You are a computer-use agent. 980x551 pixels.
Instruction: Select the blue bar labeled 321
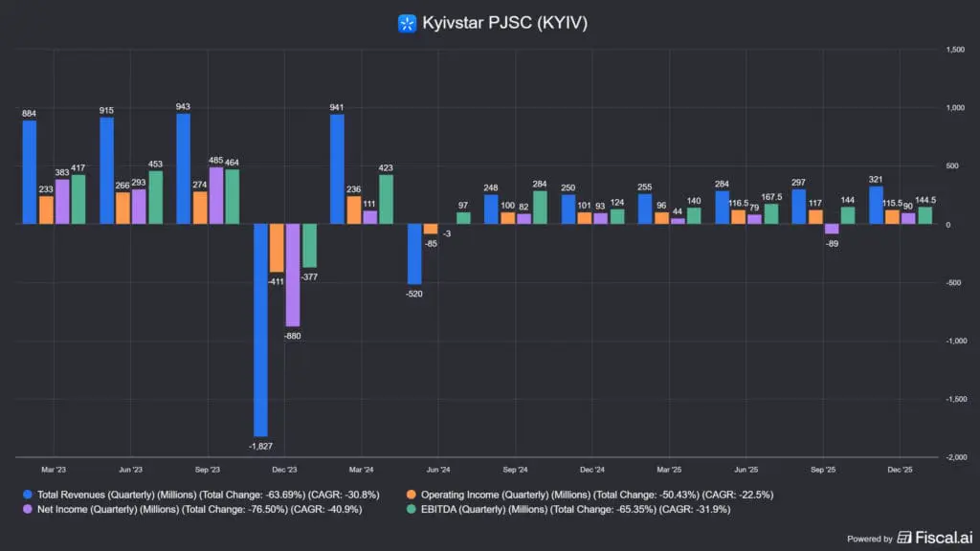click(877, 206)
